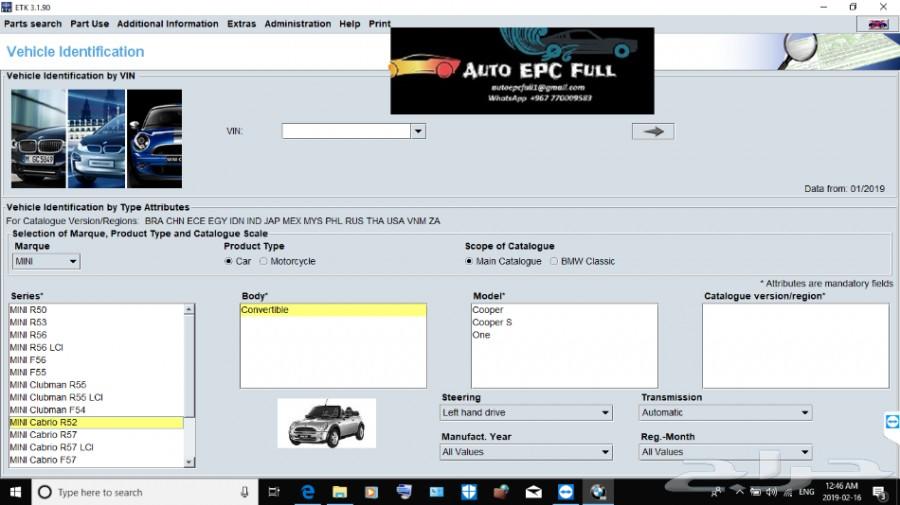Viewport: 900px width, 505px height.
Task: Select highlighted MINI Cabrio R52 entry
Action: coord(96,422)
